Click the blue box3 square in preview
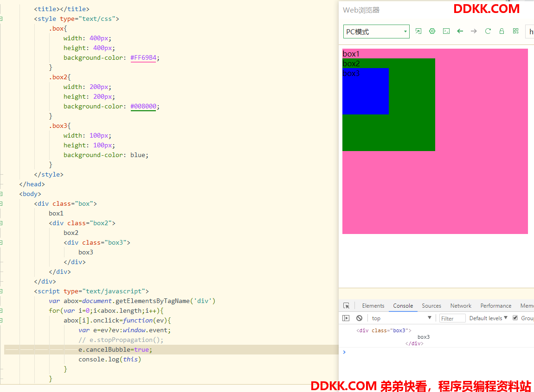534x392 pixels. (366, 91)
